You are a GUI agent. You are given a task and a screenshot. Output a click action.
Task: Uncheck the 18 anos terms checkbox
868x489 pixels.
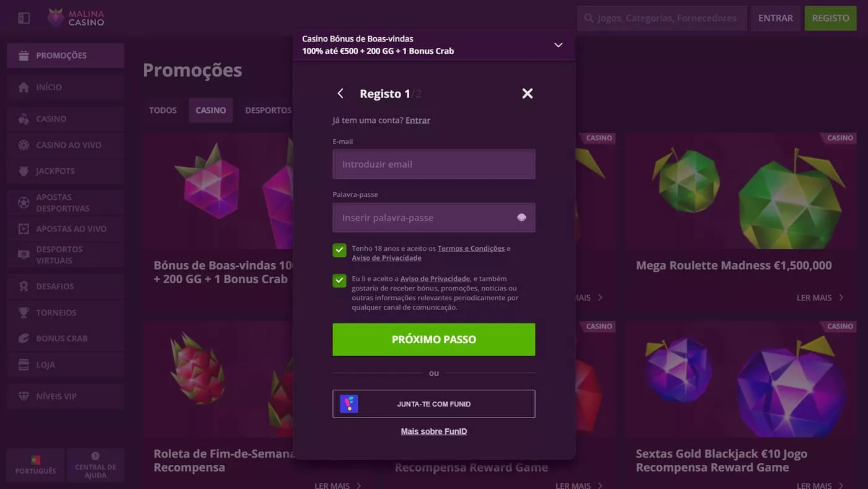[339, 250]
